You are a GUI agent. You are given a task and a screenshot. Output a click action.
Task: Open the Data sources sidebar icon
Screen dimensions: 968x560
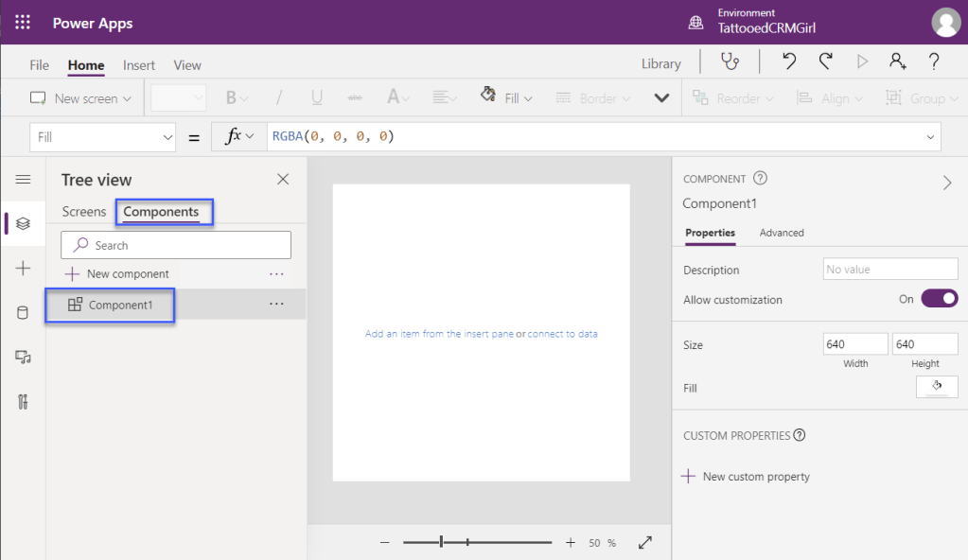point(23,313)
